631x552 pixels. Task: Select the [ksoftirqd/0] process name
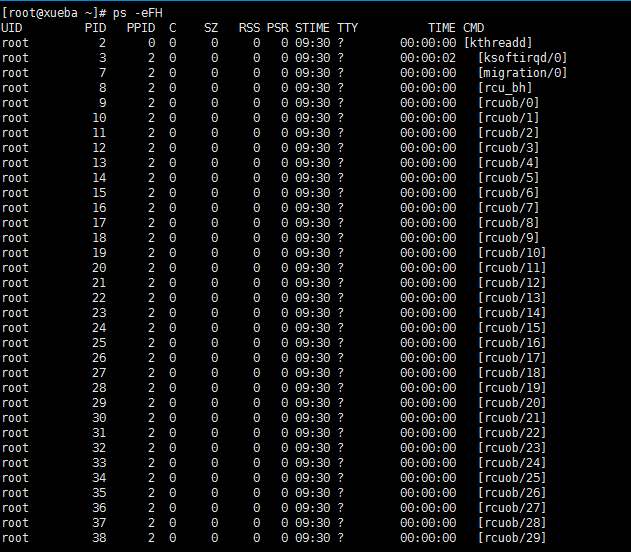point(522,58)
